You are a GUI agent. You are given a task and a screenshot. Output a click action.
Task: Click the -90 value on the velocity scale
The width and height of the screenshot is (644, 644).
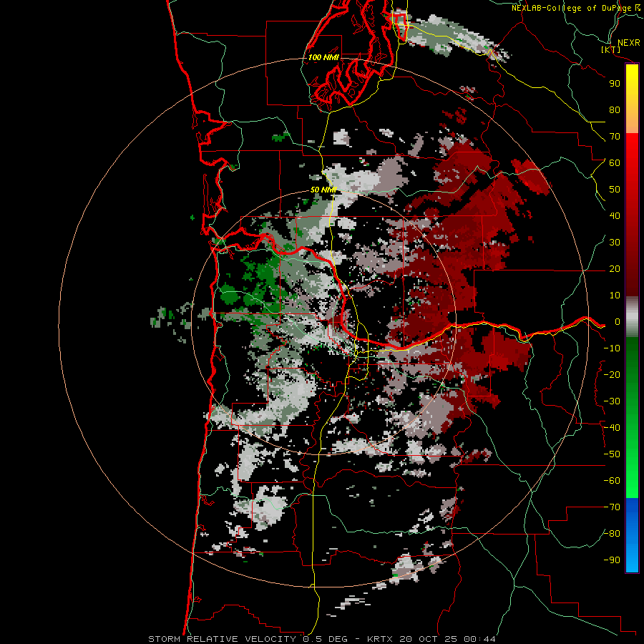(612, 560)
